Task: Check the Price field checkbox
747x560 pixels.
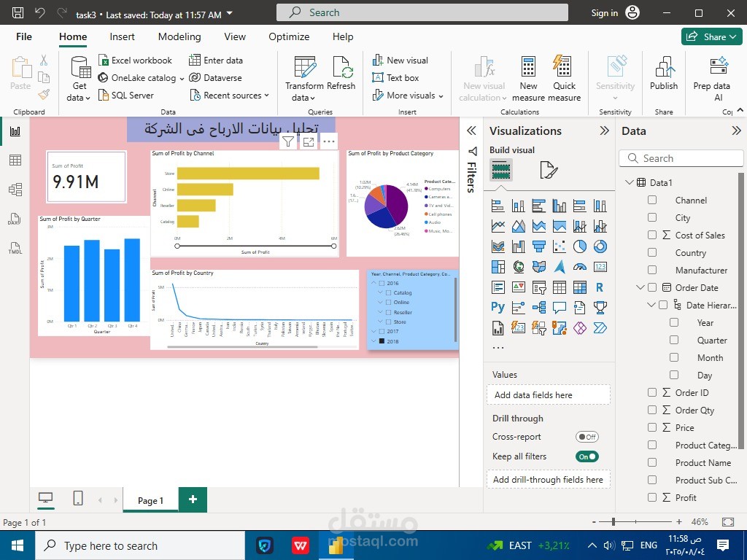Action: coord(652,427)
